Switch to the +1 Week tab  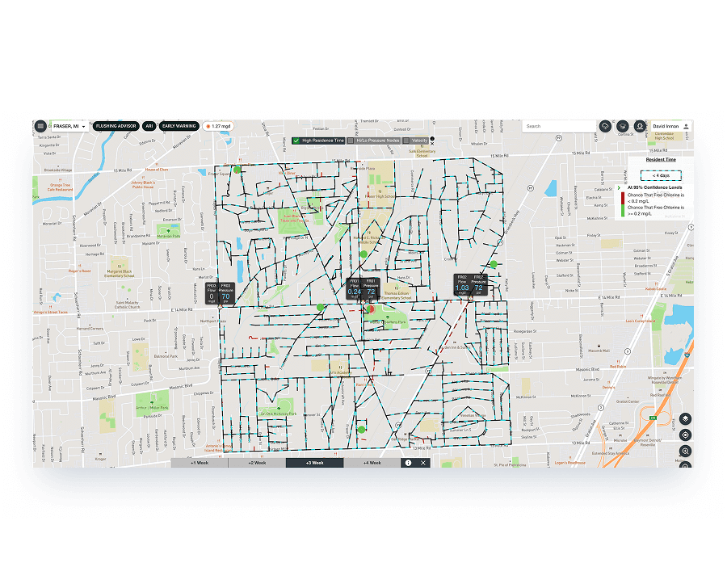click(200, 464)
